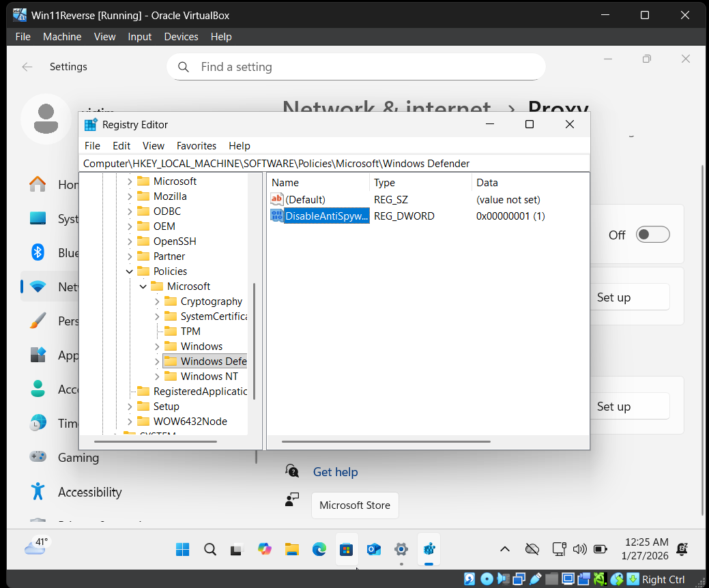Collapse the Policies tree node
The image size is (709, 588).
point(130,271)
